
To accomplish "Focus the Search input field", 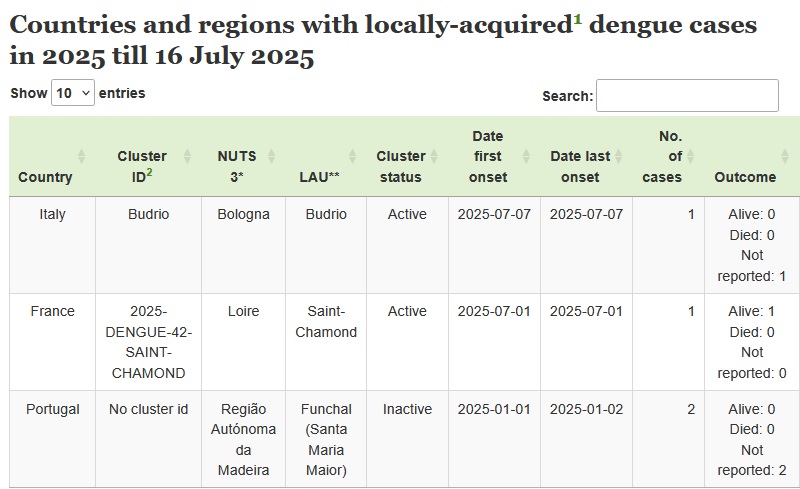I will 687,95.
